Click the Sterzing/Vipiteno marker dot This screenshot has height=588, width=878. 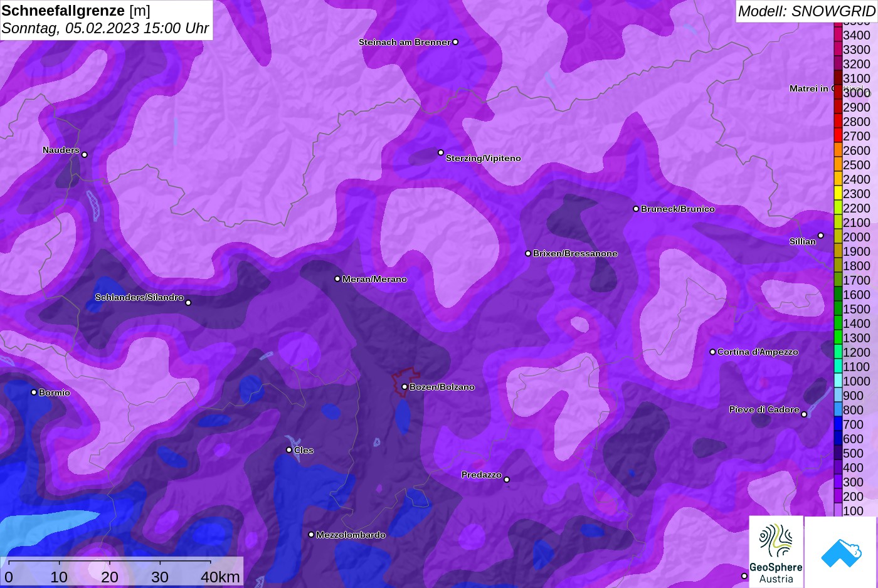coord(441,152)
